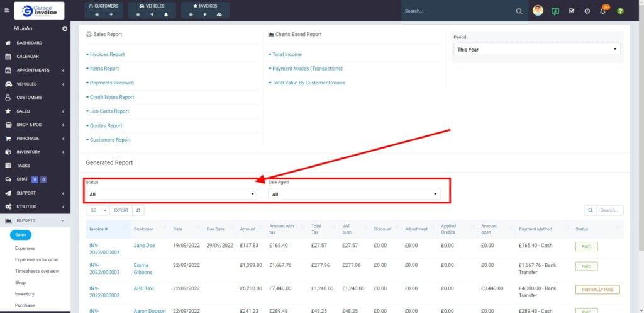This screenshot has width=644, height=313.
Task: Click the refresh icon next to Export
Action: [x=138, y=210]
